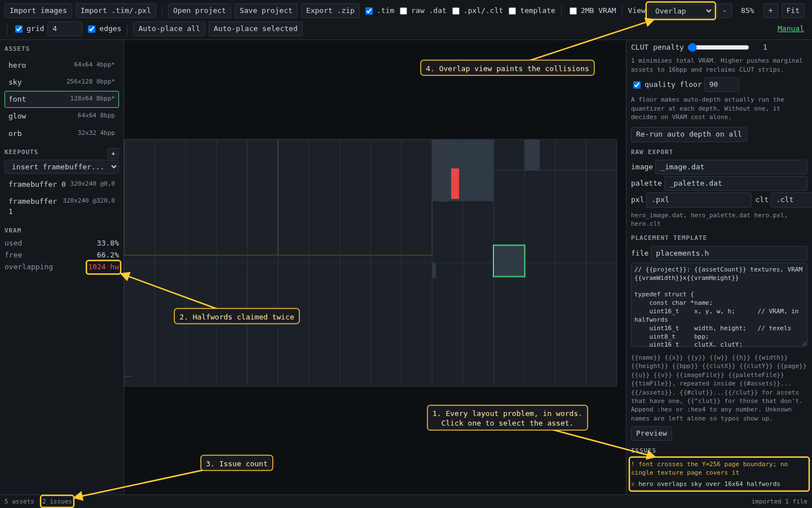Zoom in with the plus button
This screenshot has height=508, width=812.
pos(770,11)
